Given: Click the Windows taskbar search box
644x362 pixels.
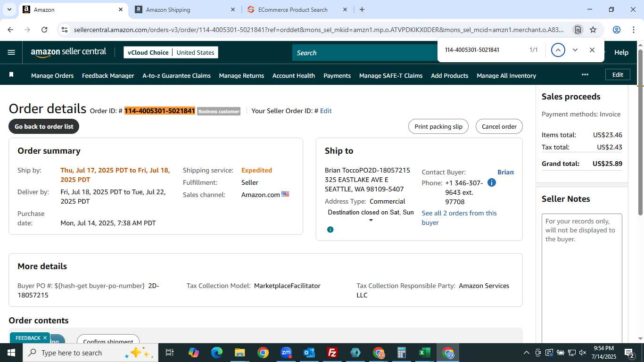Looking at the screenshot, I should [91, 353].
